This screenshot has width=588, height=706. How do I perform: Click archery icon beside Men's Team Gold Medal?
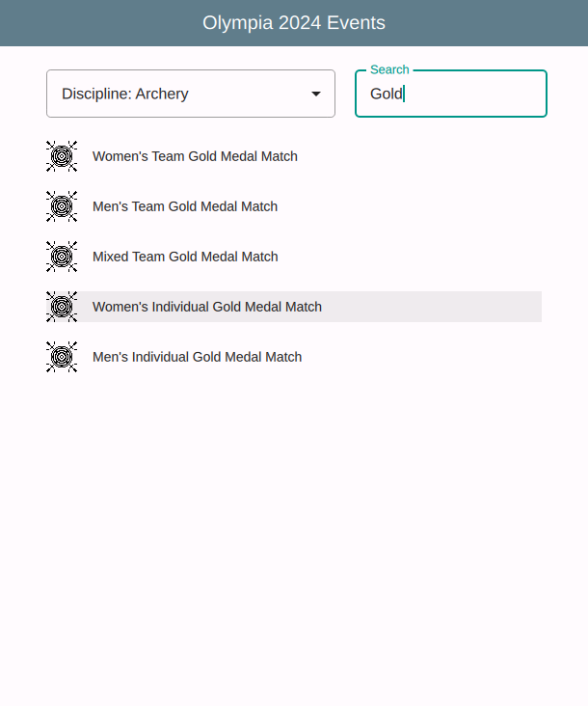tap(62, 206)
